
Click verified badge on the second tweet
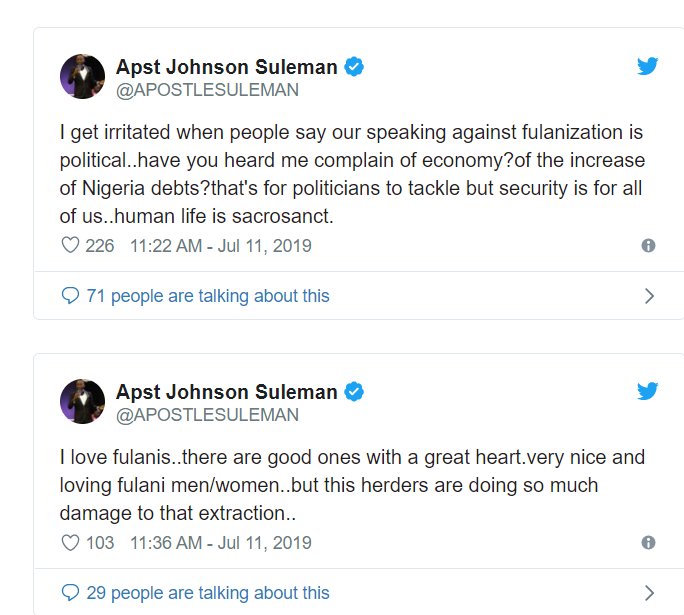(354, 391)
